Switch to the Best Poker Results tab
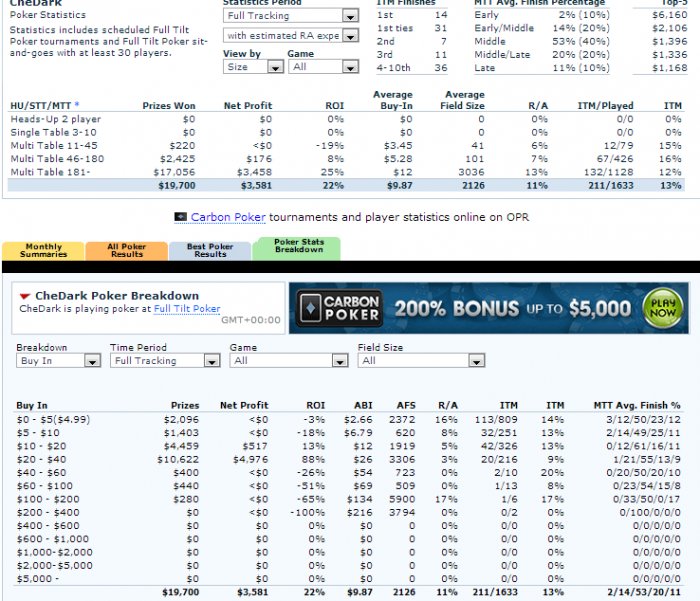The width and height of the screenshot is (700, 601). 210,250
